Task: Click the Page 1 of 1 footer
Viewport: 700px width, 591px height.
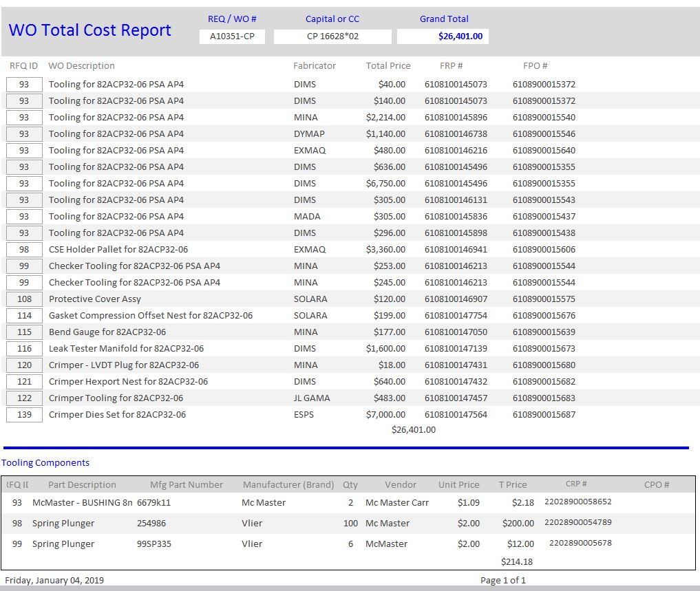Action: 502,580
